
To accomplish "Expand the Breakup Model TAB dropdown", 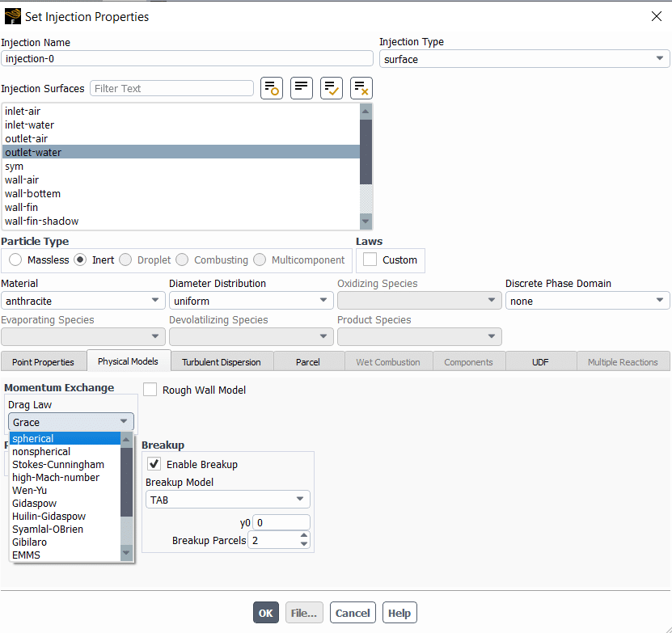I will coord(227,500).
